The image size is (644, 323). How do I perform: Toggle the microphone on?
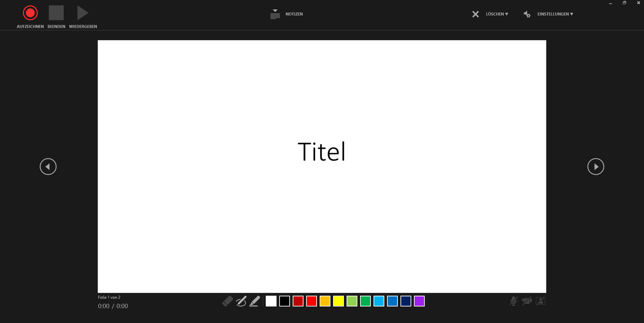click(x=513, y=301)
